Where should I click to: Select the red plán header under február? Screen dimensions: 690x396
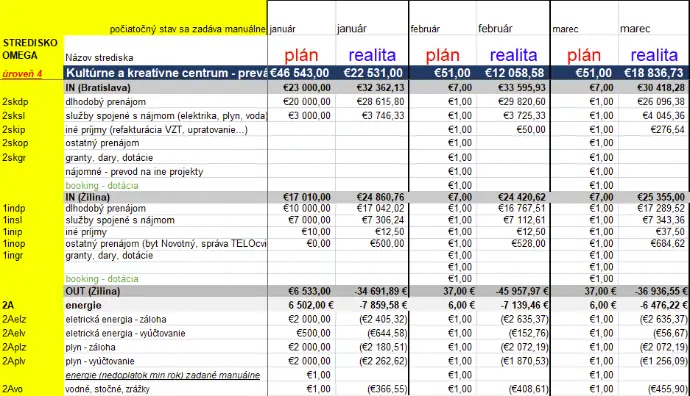[442, 55]
